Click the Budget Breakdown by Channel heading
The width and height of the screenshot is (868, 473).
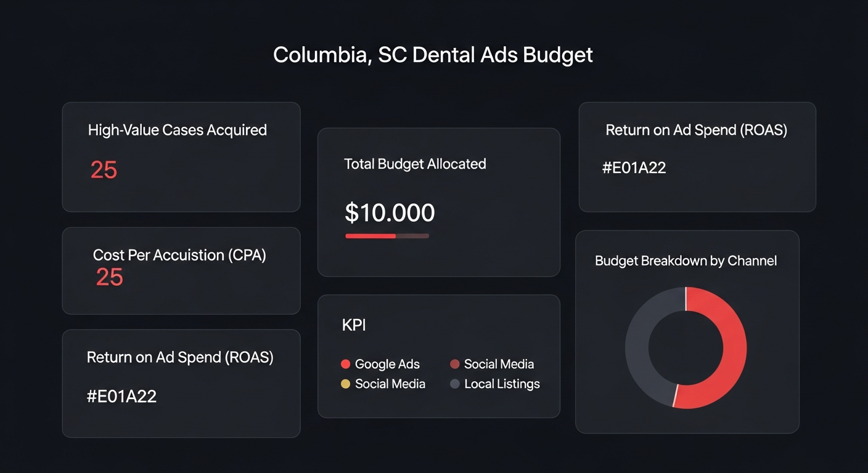pos(686,261)
